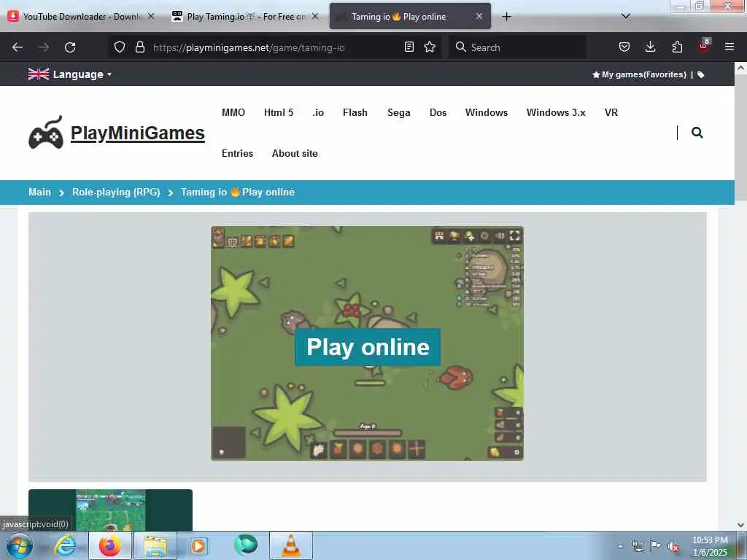747x560 pixels.
Task: Open the uBlock extension icon with badge
Action: 704,46
